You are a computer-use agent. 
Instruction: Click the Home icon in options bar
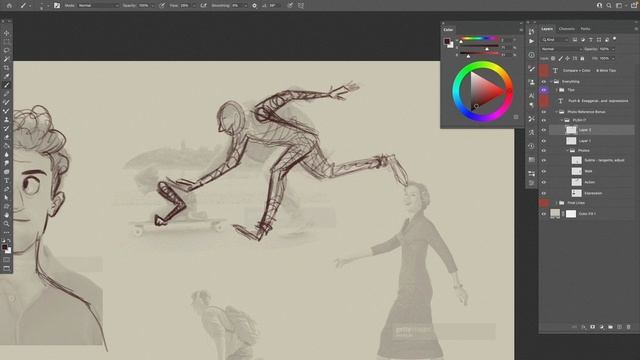[9, 6]
